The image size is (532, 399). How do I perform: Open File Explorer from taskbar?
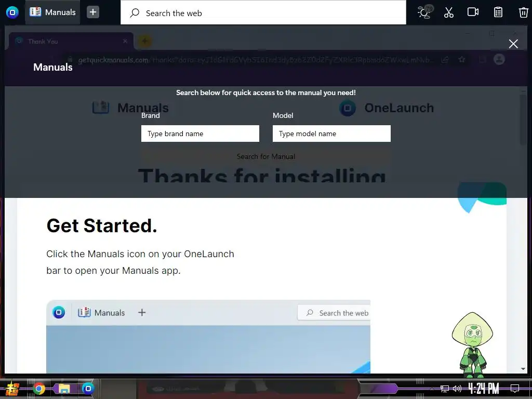pos(64,389)
